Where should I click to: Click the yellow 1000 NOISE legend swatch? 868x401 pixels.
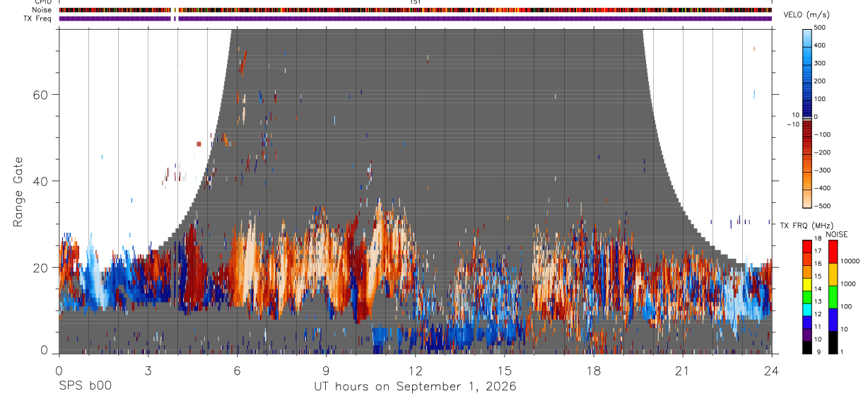point(831,274)
